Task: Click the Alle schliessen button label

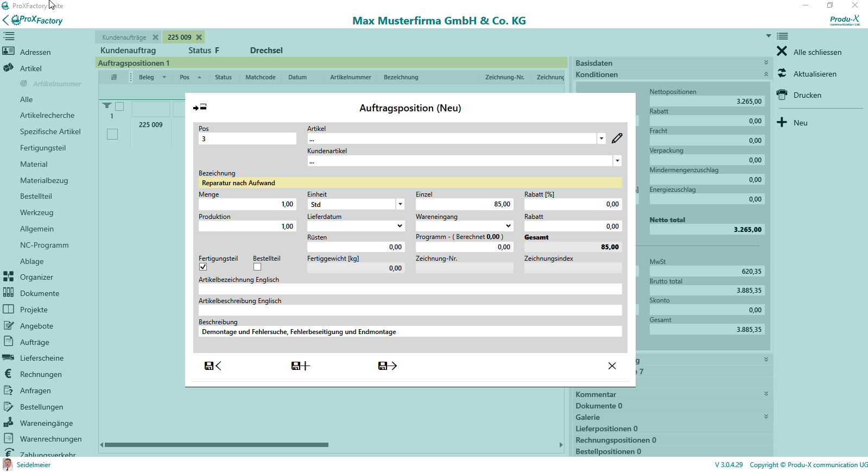Action: click(818, 52)
